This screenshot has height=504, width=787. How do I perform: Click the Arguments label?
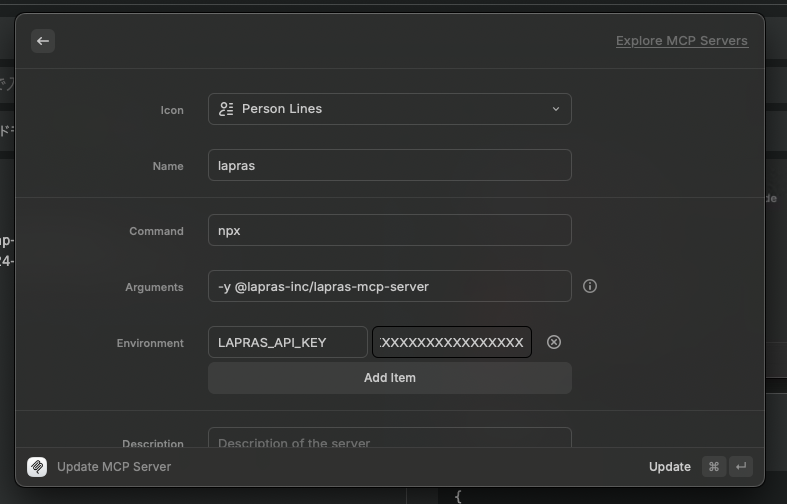(x=154, y=287)
